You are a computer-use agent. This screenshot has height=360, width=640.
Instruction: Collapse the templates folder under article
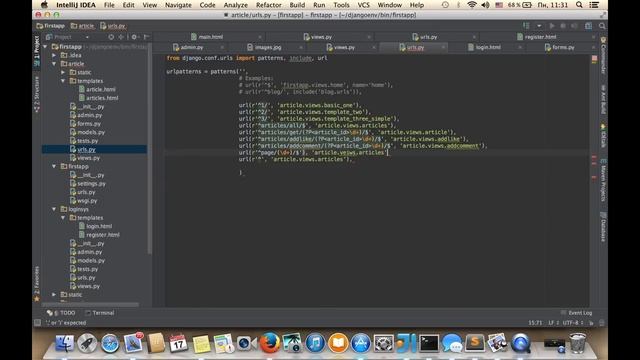coord(63,81)
